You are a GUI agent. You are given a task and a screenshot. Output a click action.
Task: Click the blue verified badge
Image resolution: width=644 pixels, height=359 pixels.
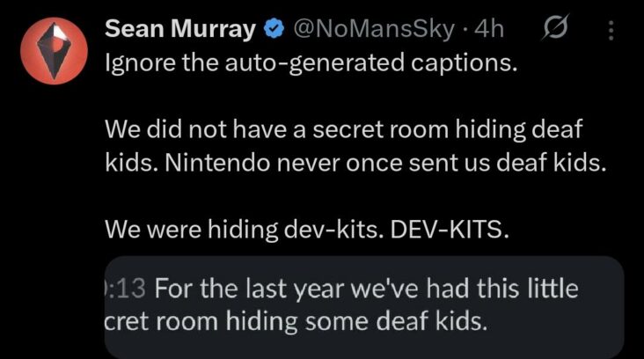pos(274,29)
